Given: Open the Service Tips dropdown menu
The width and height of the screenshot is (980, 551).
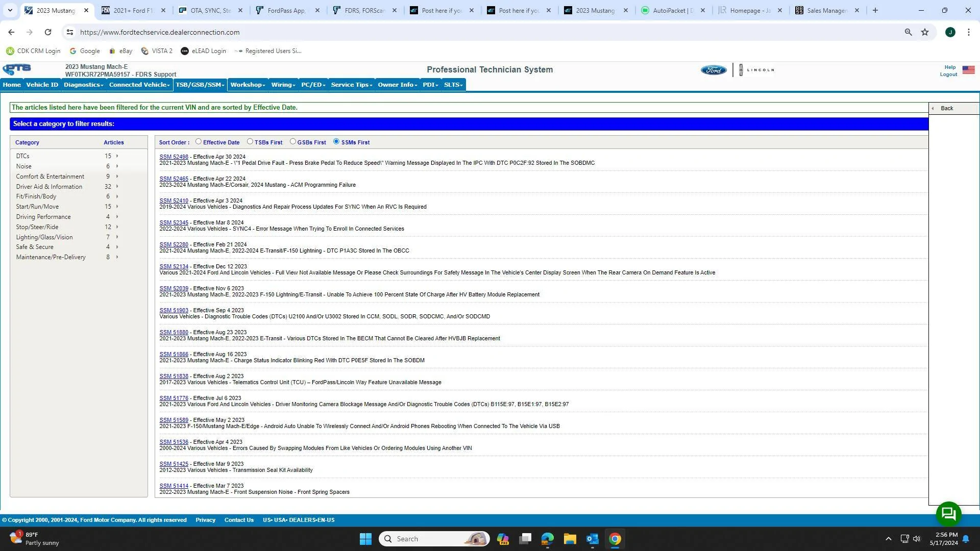Looking at the screenshot, I should (x=351, y=85).
